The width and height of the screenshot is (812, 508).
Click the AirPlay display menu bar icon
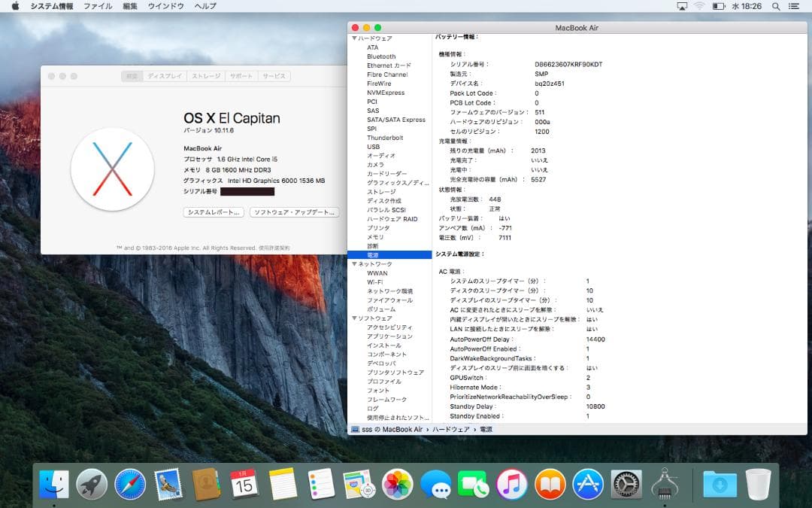coord(683,6)
